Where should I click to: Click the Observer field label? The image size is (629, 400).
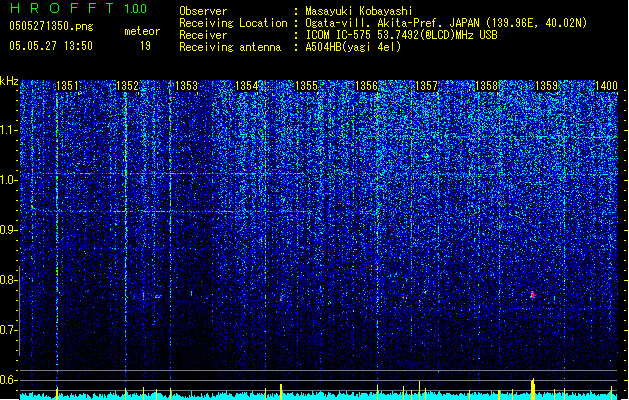tap(203, 11)
